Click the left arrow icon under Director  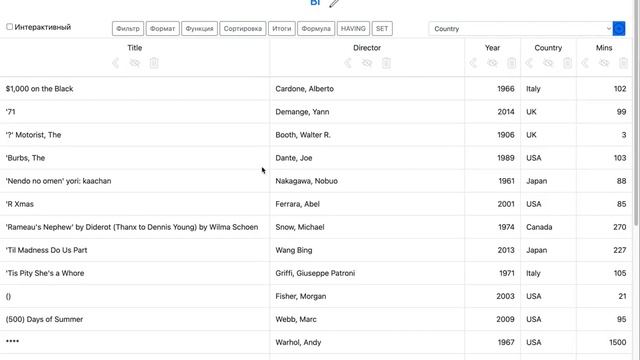[x=348, y=63]
